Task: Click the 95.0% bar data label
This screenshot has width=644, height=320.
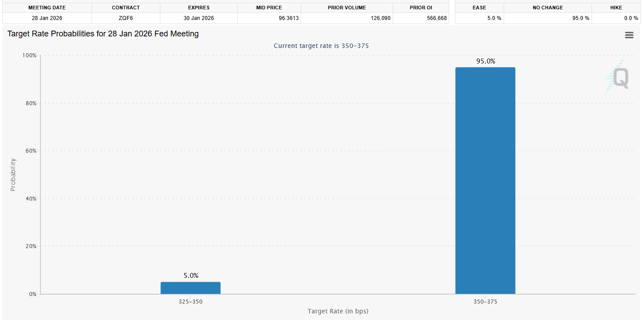Action: (485, 61)
